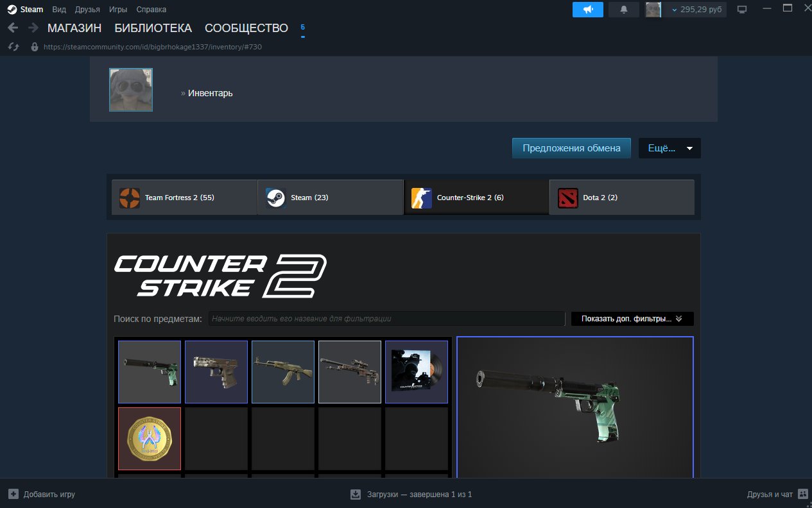Expand Показать доп. фильтры
This screenshot has height=508, width=812.
click(632, 319)
